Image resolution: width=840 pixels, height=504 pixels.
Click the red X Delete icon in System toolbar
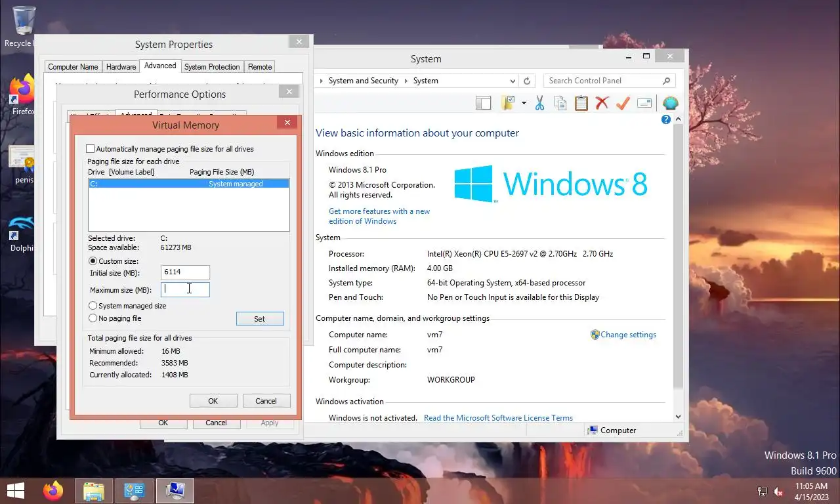[602, 103]
